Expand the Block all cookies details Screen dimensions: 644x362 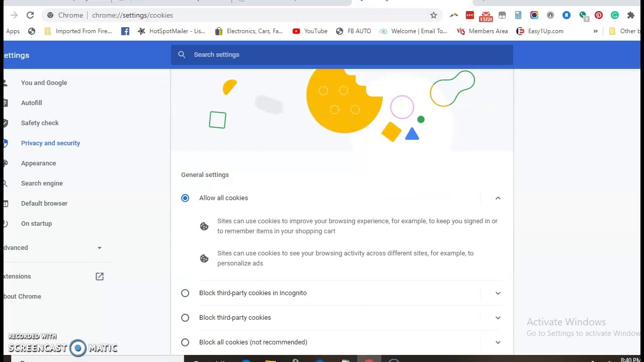pos(498,342)
